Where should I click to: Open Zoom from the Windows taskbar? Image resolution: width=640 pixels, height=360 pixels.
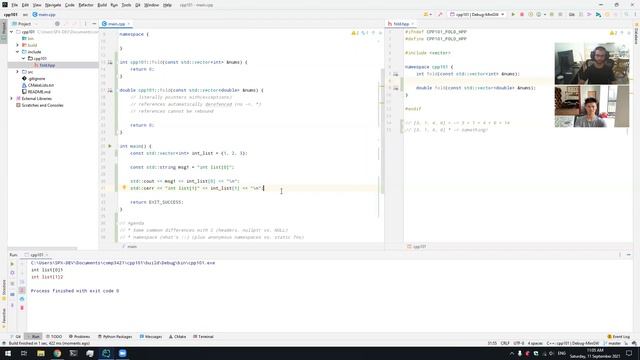[122, 353]
